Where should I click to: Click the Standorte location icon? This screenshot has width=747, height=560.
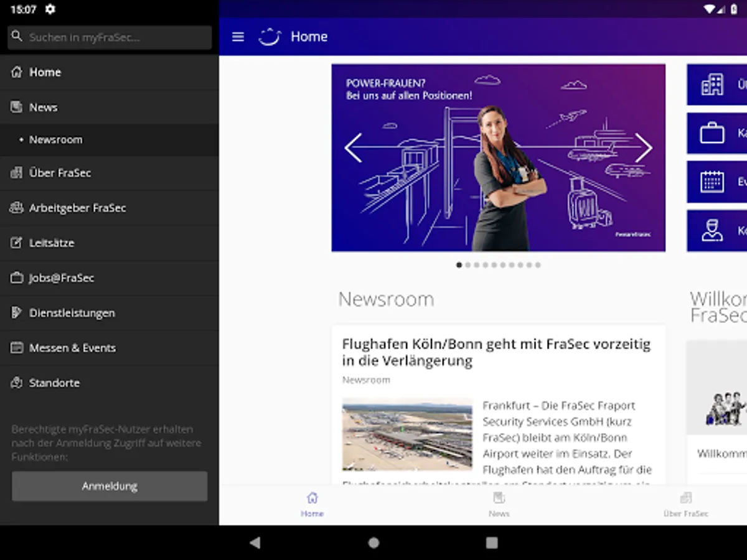point(17,383)
